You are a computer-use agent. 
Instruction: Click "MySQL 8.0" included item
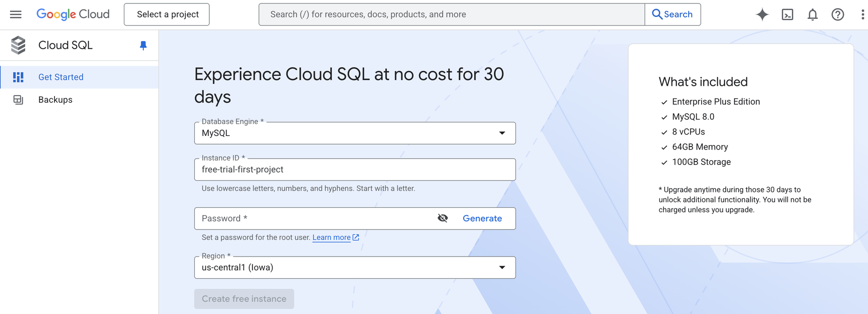click(x=693, y=117)
